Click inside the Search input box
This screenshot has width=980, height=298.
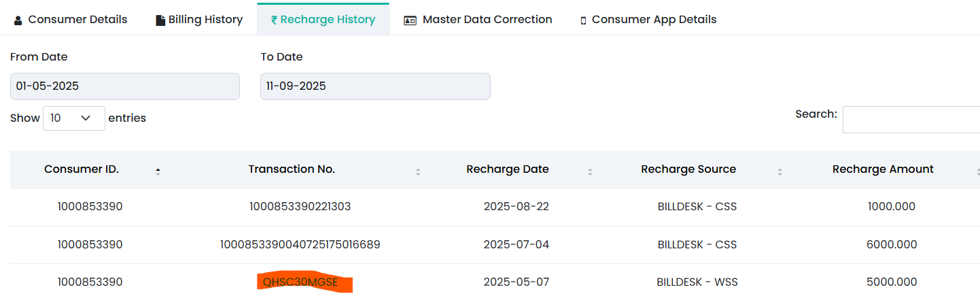click(911, 120)
